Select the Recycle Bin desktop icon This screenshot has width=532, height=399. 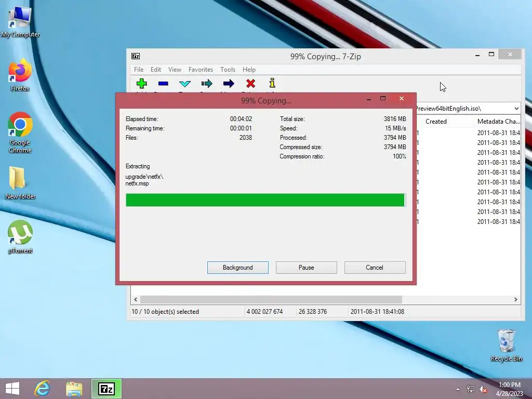coord(506,345)
